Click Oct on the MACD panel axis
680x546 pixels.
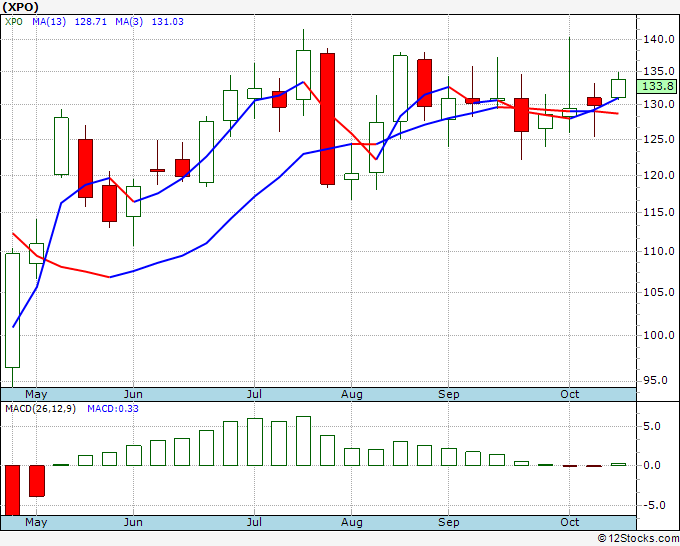[x=569, y=522]
